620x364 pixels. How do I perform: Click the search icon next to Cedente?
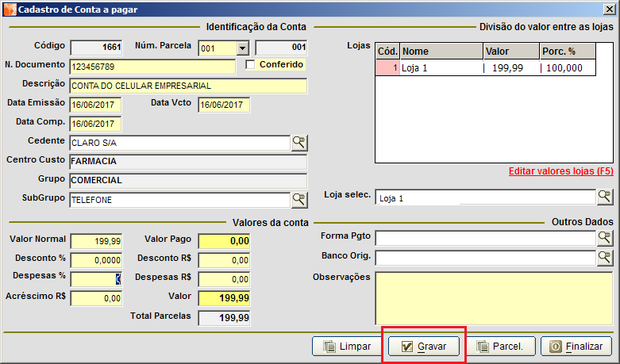pyautogui.click(x=298, y=143)
